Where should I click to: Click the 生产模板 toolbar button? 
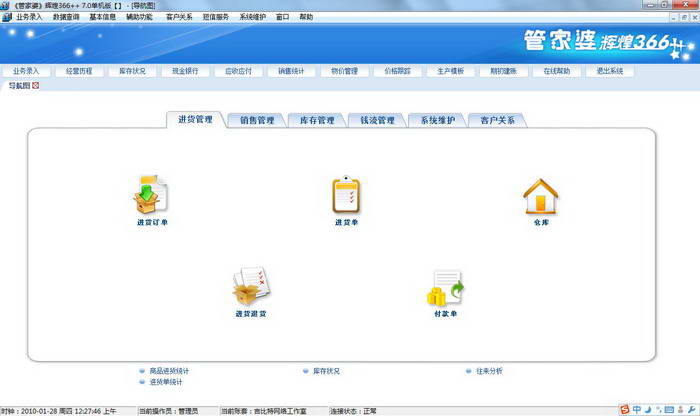[x=451, y=71]
